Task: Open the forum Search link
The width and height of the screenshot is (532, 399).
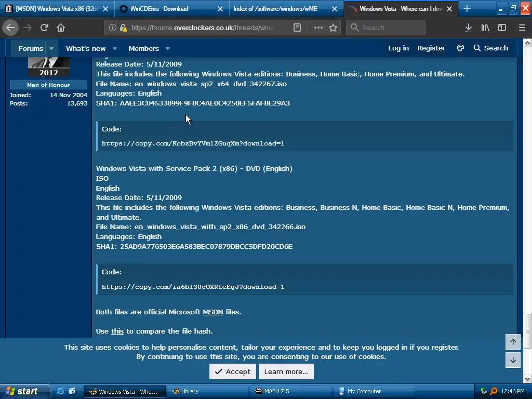Action: (491, 48)
